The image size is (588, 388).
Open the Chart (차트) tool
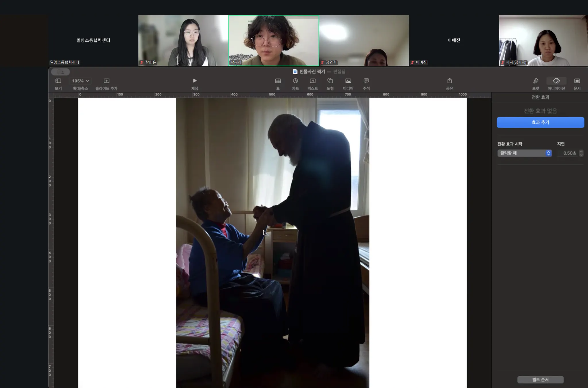295,81
